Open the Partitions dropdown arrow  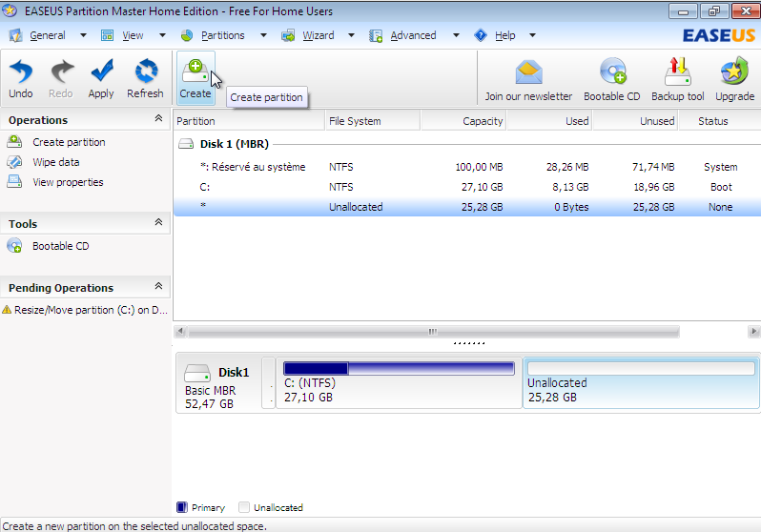click(x=263, y=35)
